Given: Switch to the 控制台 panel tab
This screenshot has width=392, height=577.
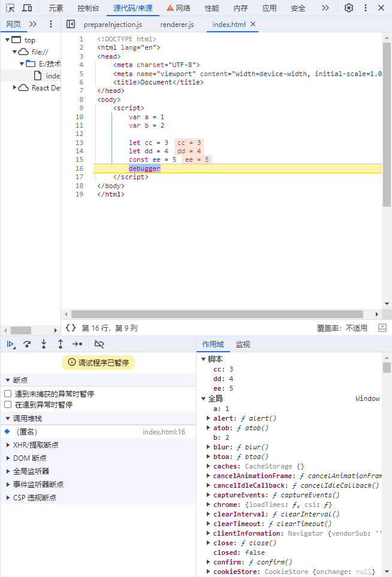Looking at the screenshot, I should coord(88,8).
